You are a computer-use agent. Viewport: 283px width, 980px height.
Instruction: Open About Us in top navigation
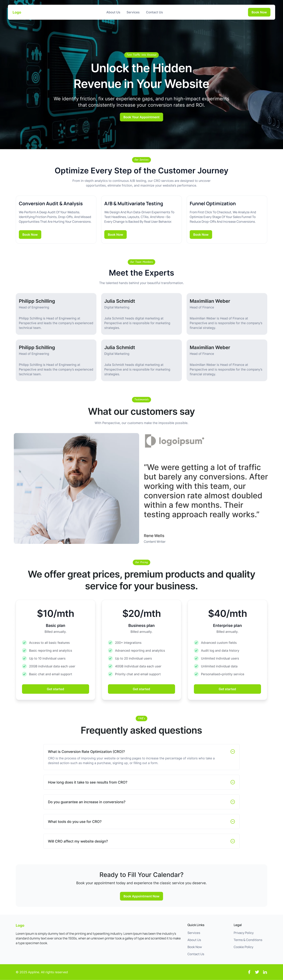pos(113,12)
